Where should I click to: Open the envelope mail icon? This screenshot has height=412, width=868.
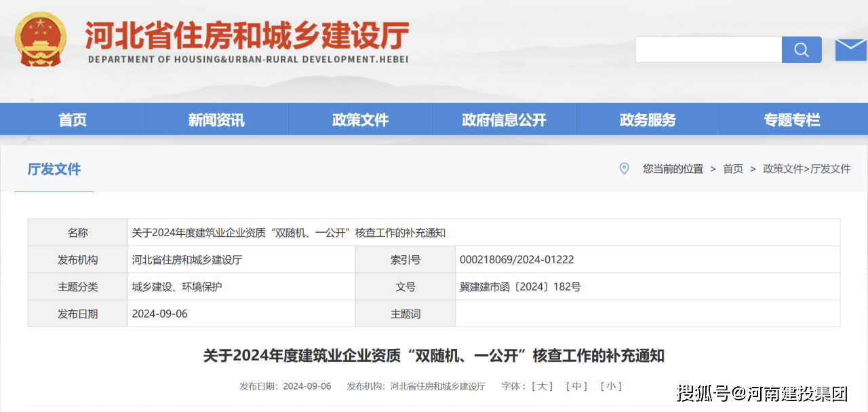[850, 50]
